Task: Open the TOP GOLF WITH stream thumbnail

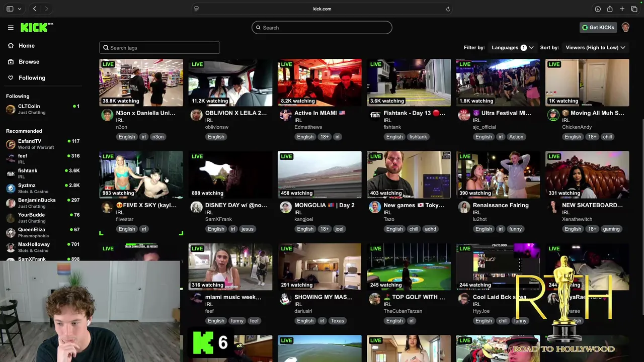Action: coord(409,266)
